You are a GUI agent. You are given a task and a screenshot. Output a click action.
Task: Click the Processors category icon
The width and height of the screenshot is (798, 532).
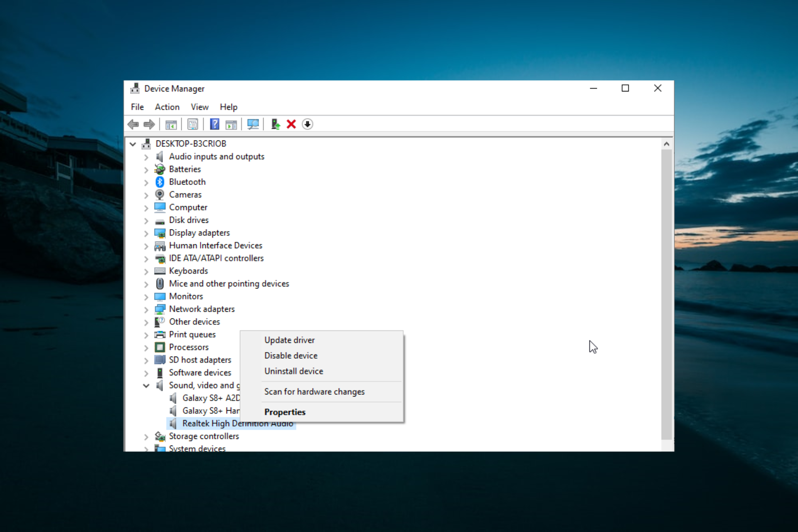click(160, 347)
